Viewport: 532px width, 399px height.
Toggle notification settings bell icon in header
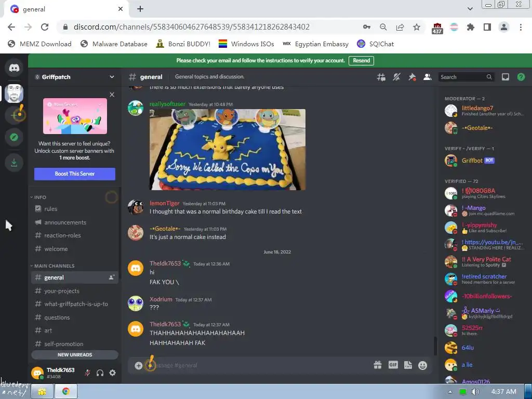tap(396, 77)
